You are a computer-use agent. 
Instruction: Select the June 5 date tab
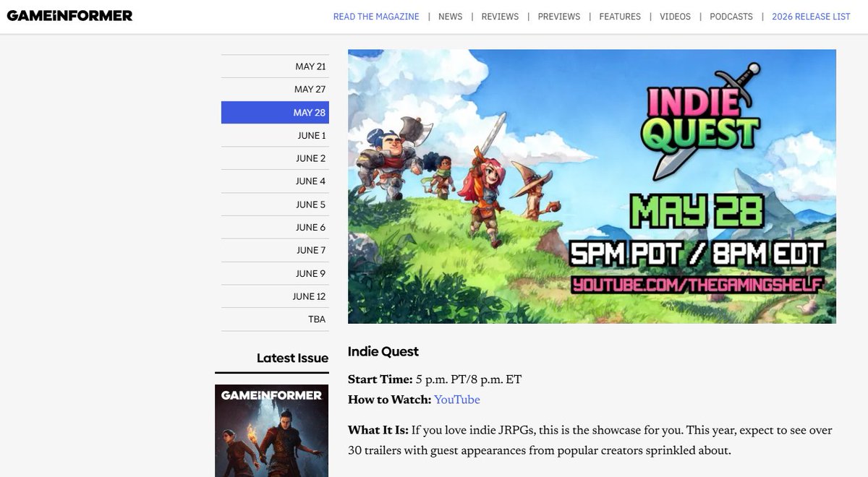(x=275, y=205)
